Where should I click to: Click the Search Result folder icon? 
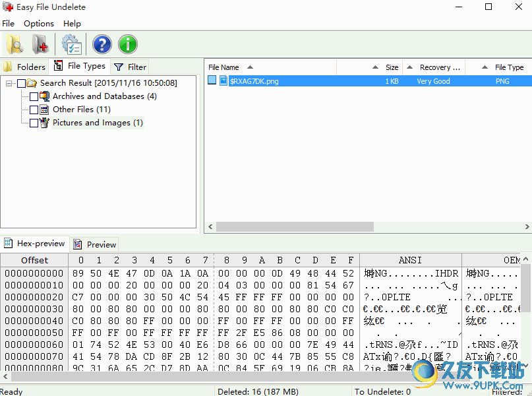(x=32, y=83)
